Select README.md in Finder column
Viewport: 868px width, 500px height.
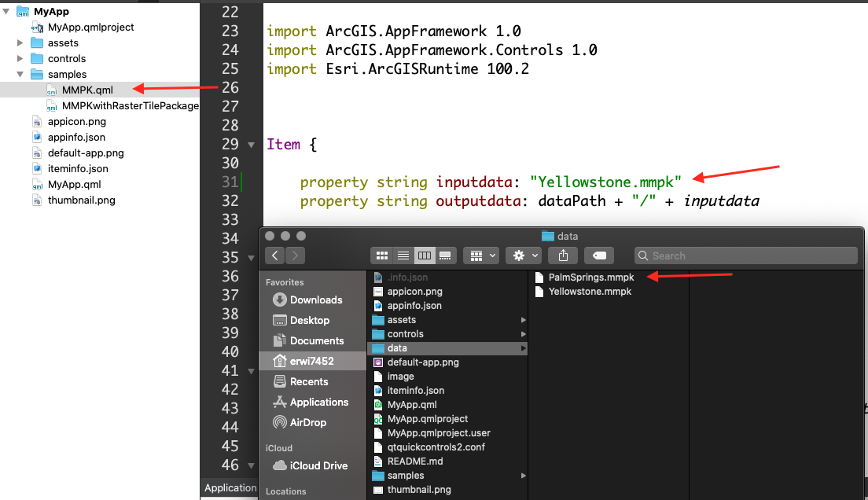click(409, 461)
